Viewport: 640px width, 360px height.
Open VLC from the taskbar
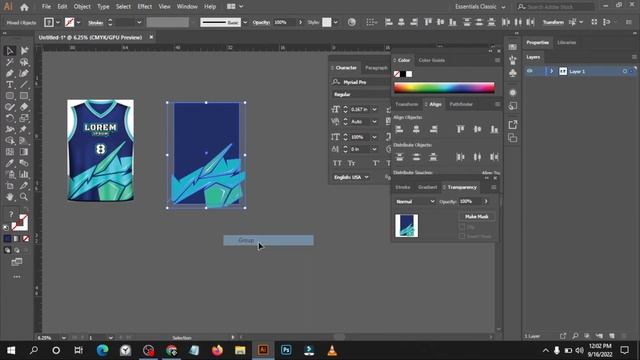pyautogui.click(x=332, y=350)
